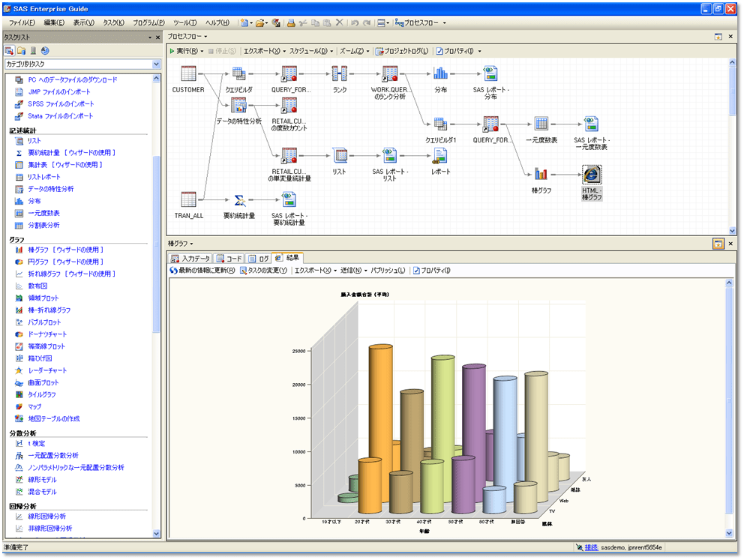
Task: Click 最新の情報に更新 button
Action: tap(202, 271)
